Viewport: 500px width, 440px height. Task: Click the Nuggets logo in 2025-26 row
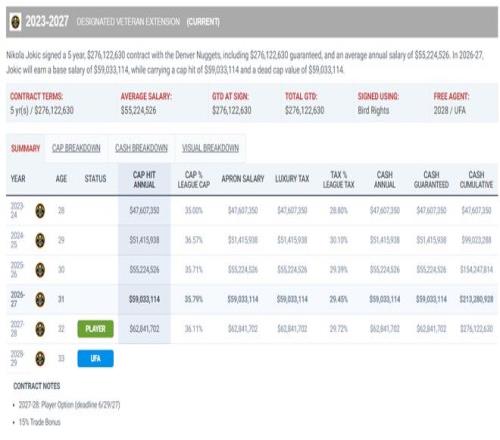[x=40, y=270]
